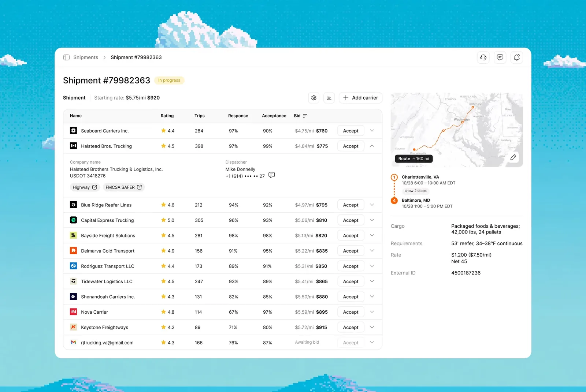Image resolution: width=586 pixels, height=392 pixels.
Task: Show the 2 hidden stops
Action: (x=416, y=191)
